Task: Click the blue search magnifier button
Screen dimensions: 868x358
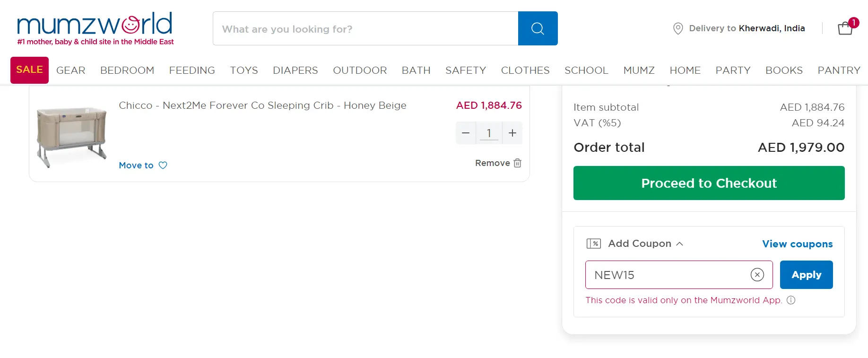Action: pos(538,28)
